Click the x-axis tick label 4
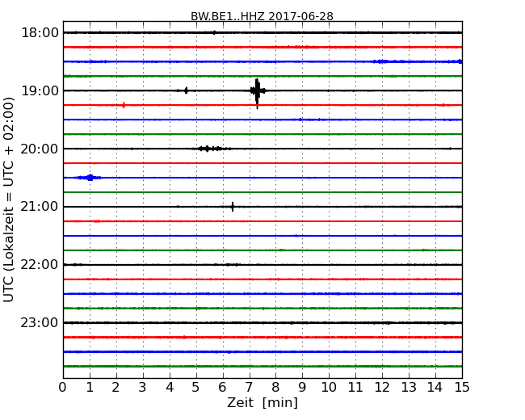Screen dimensions: 525x420 pyautogui.click(x=170, y=387)
